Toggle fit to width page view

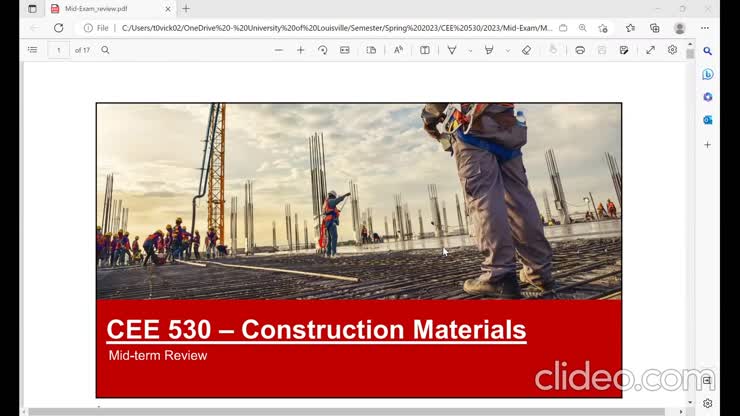(x=345, y=50)
